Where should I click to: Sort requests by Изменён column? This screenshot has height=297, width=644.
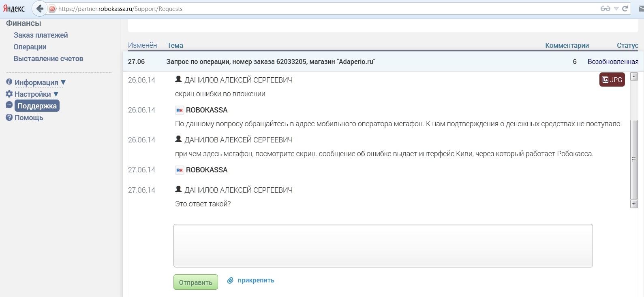point(142,45)
